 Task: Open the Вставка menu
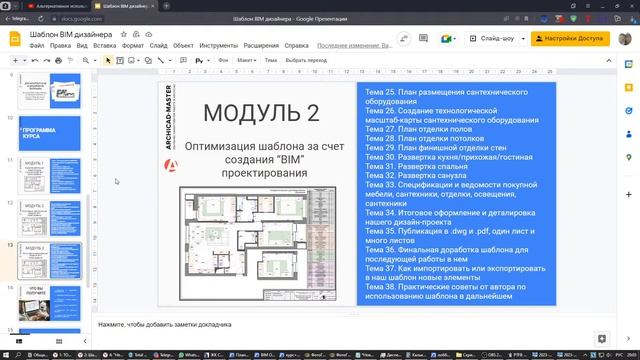click(104, 46)
